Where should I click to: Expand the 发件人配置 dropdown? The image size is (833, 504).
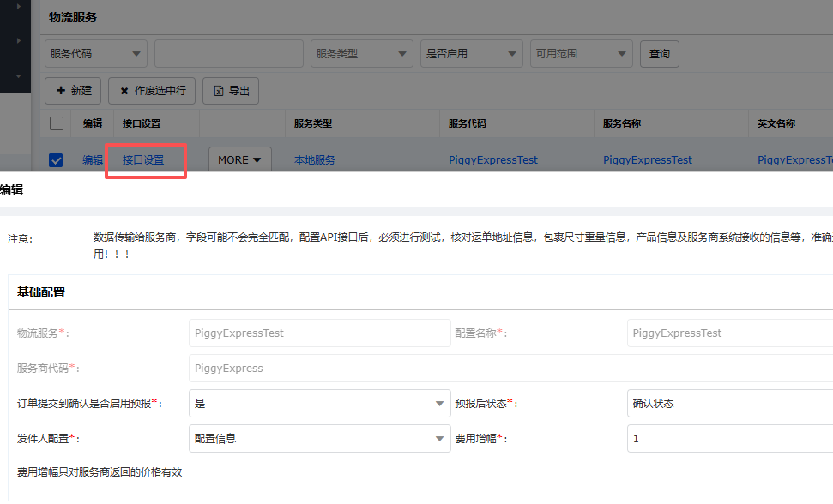319,439
